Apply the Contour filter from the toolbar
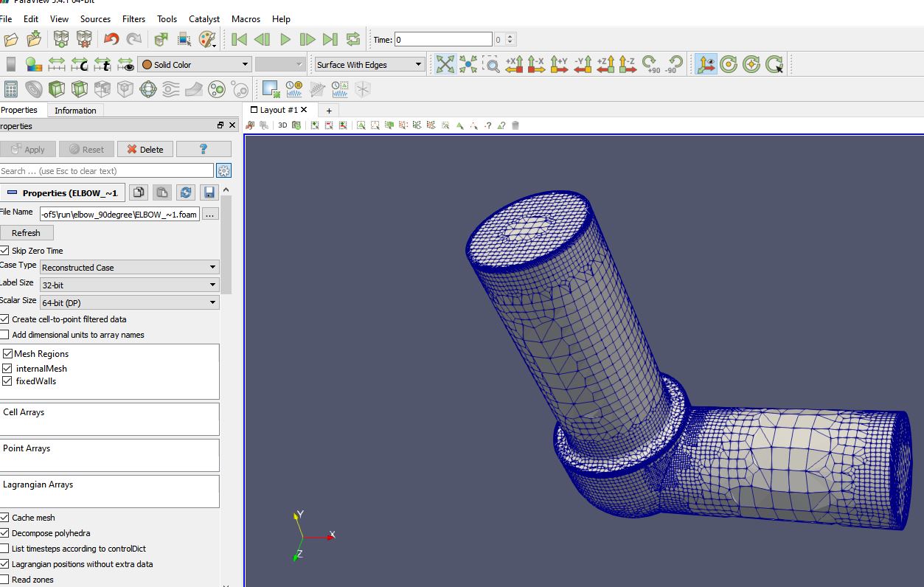 point(34,88)
